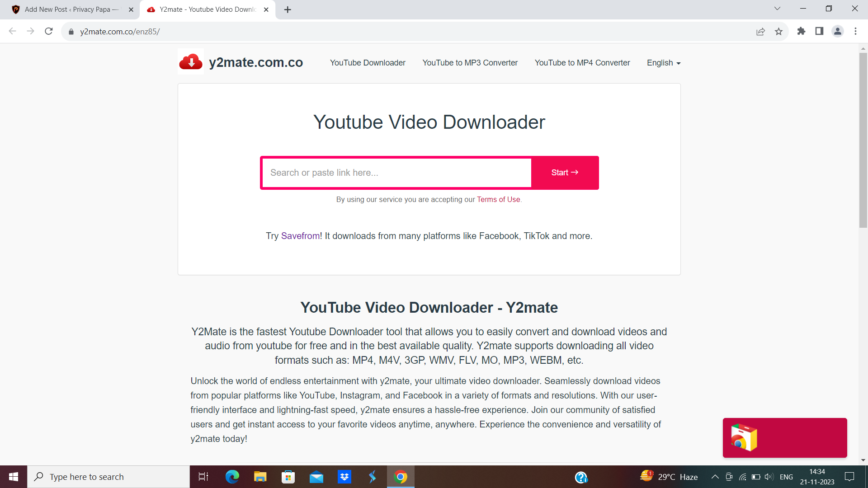This screenshot has height=488, width=868.
Task: Open YouTube to MP3 Converter page
Action: pos(470,63)
